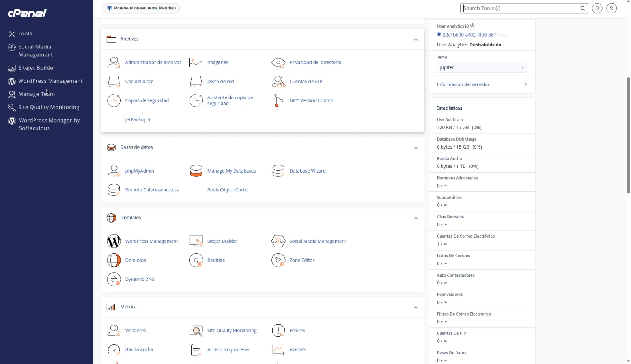Open the Redis Object Cache link
The width and height of the screenshot is (631, 364).
(x=228, y=190)
